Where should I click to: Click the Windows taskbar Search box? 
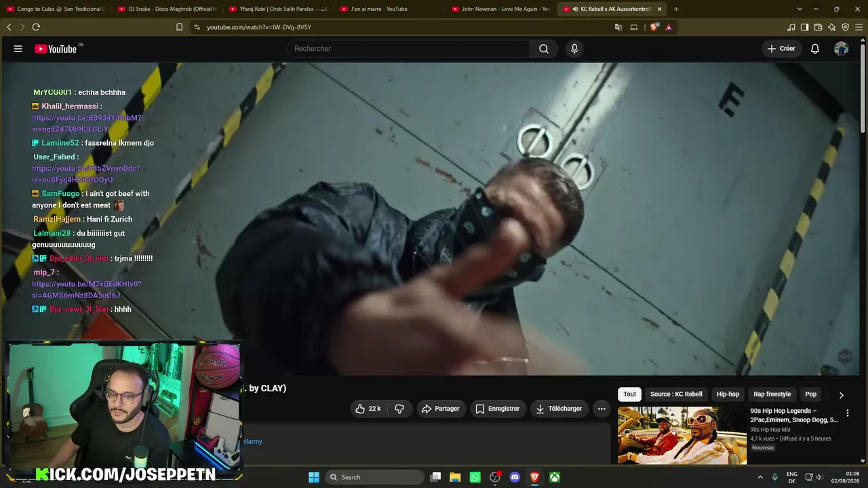point(374,477)
